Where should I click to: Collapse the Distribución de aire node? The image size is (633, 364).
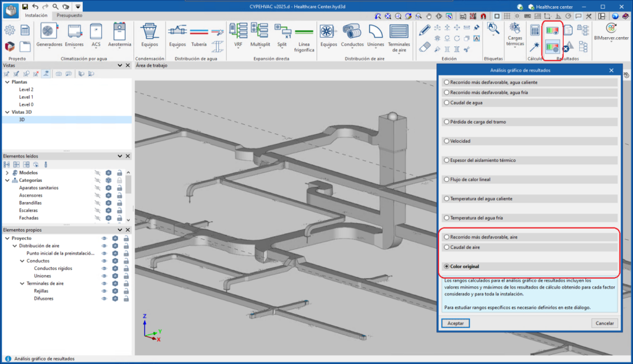click(14, 245)
